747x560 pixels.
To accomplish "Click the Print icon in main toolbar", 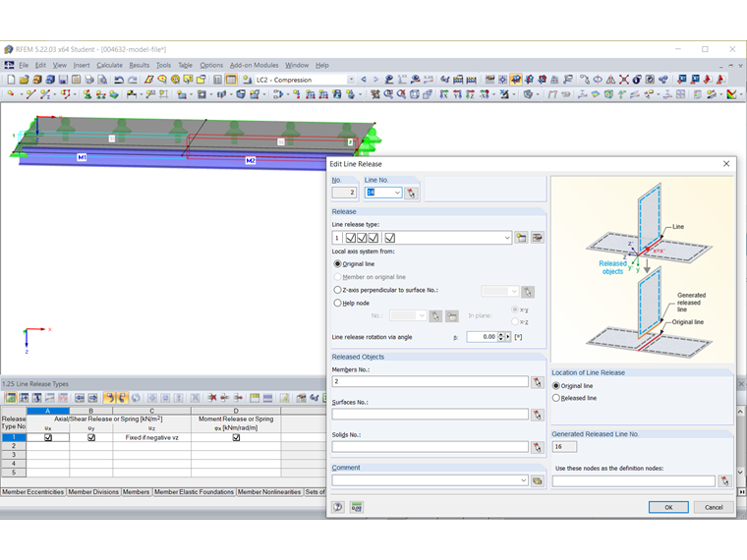I will point(89,80).
